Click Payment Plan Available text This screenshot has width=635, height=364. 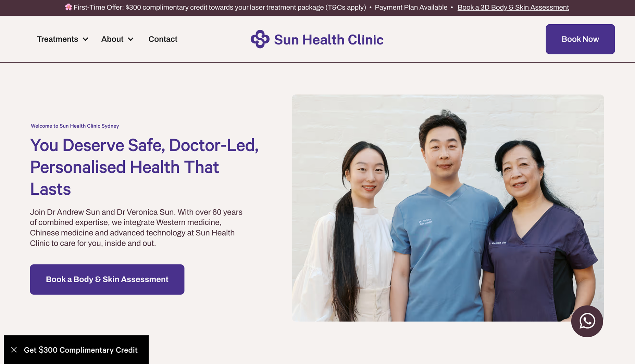411,7
